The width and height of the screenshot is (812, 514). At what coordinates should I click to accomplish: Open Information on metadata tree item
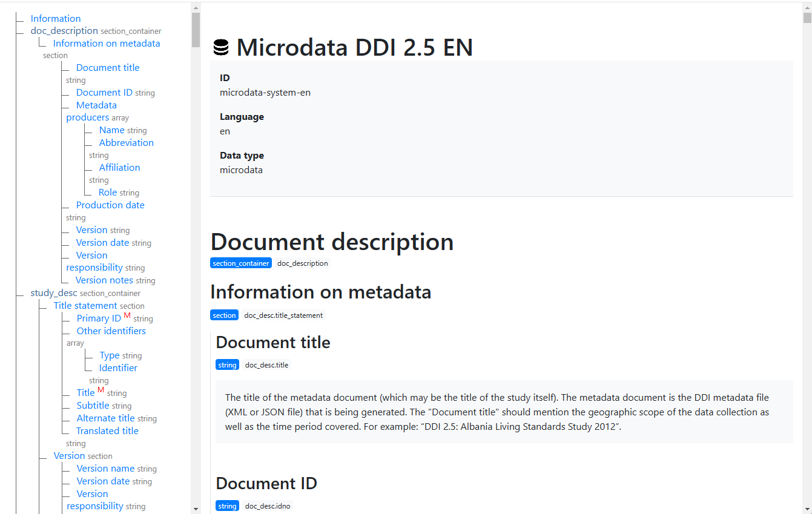coord(107,44)
